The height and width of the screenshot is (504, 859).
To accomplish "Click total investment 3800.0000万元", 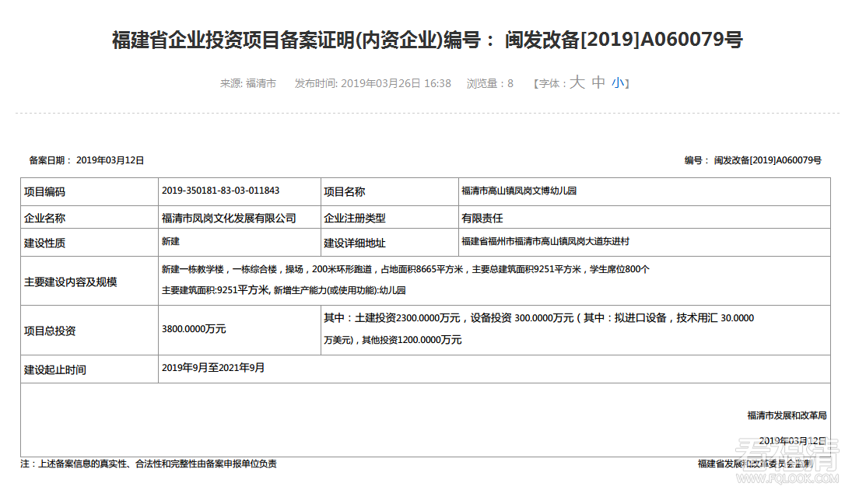I will click(194, 329).
